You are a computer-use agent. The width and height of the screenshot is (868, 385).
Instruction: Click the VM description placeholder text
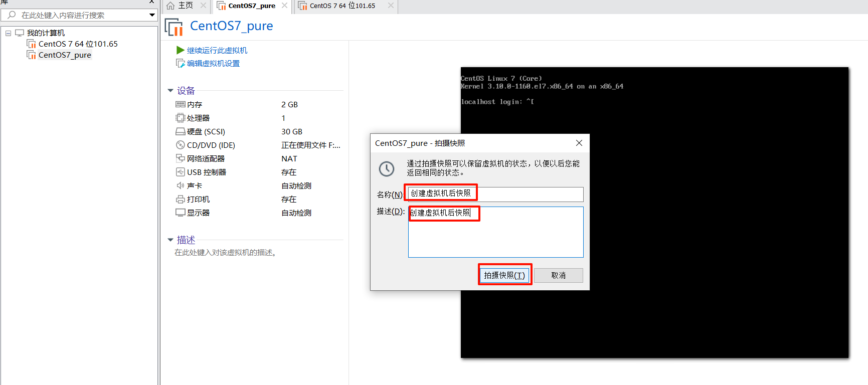(x=226, y=252)
